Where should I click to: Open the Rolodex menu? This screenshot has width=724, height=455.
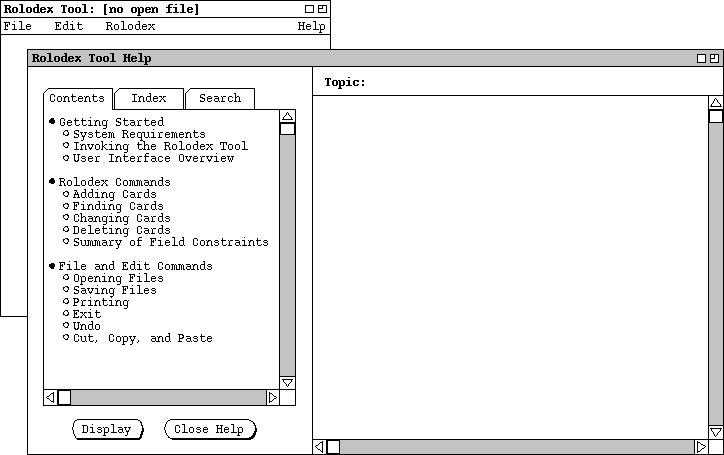coord(130,26)
